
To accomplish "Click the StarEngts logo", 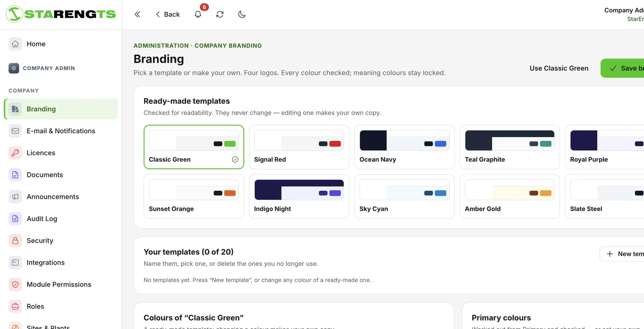I will (61, 14).
